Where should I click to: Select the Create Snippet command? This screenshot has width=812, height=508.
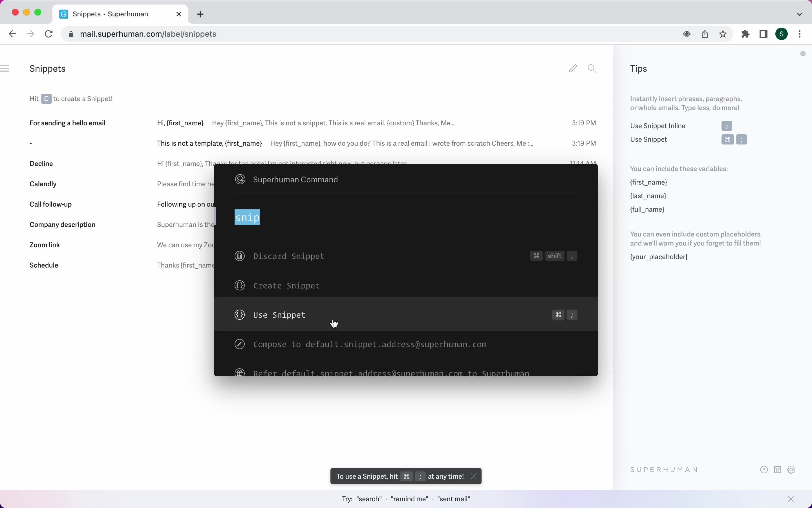tap(406, 286)
